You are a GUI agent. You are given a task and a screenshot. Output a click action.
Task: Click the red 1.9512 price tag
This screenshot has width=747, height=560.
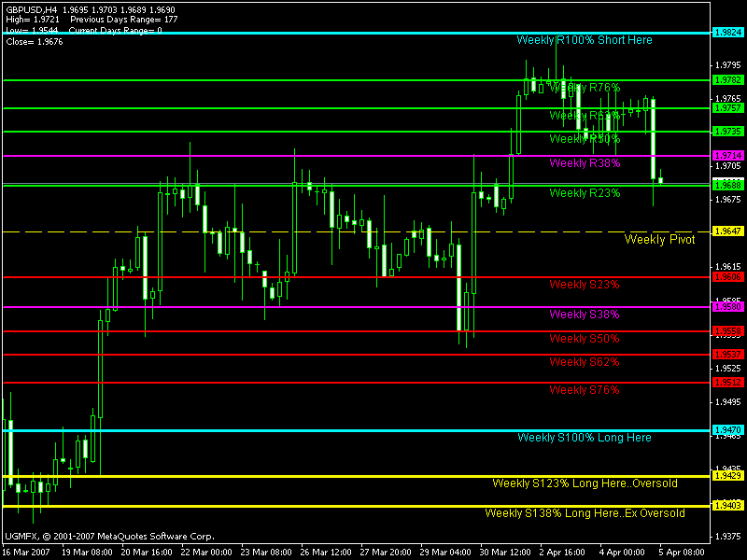click(x=726, y=383)
